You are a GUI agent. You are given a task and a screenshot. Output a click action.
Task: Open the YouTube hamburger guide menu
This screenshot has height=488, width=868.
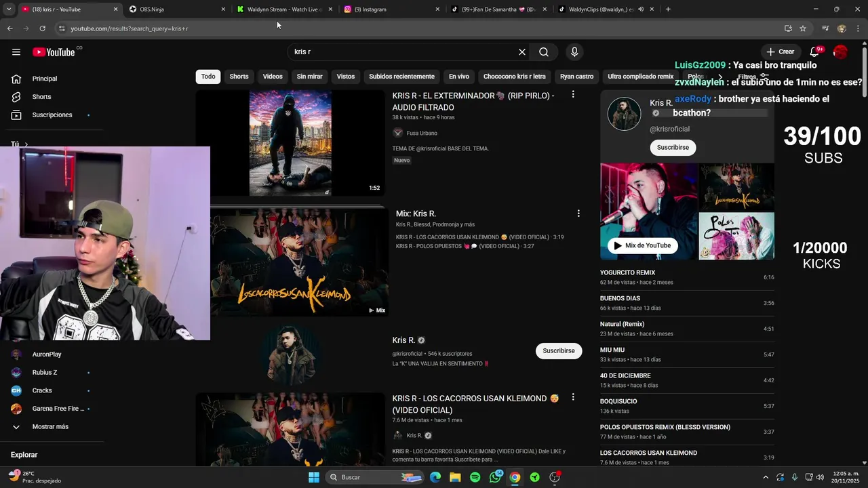16,52
